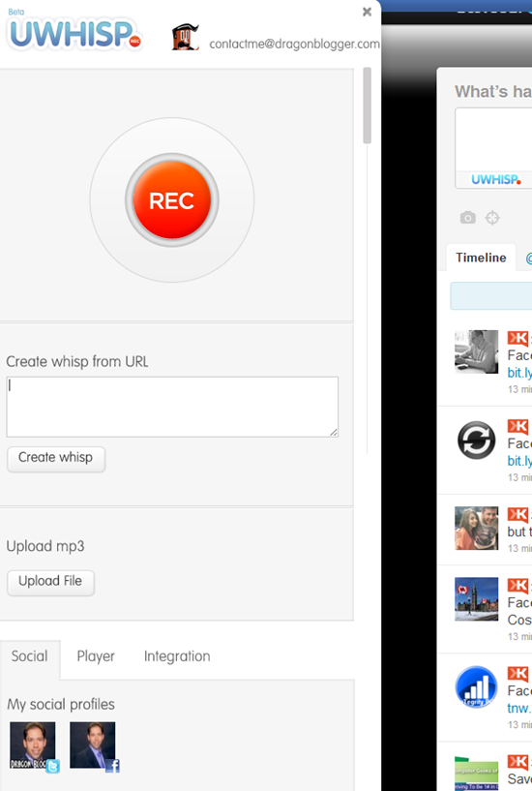
Task: Switch to the Player tab
Action: coord(96,655)
